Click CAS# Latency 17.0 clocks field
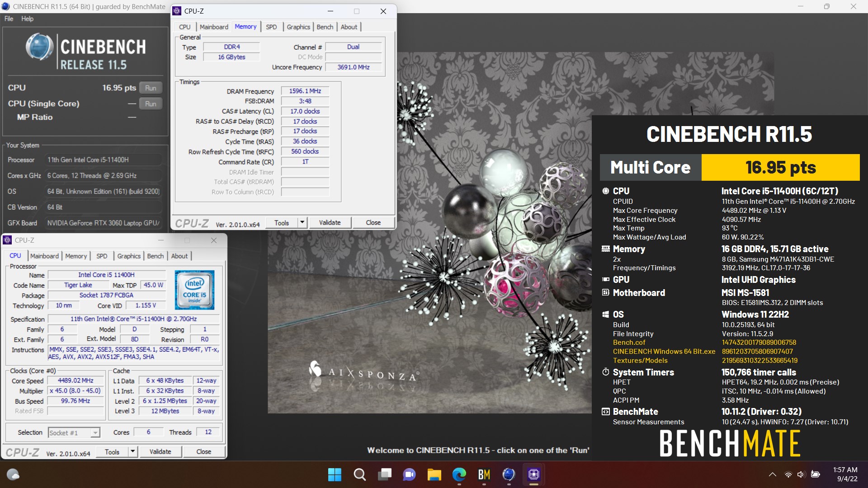Image resolution: width=868 pixels, height=488 pixels. 305,111
